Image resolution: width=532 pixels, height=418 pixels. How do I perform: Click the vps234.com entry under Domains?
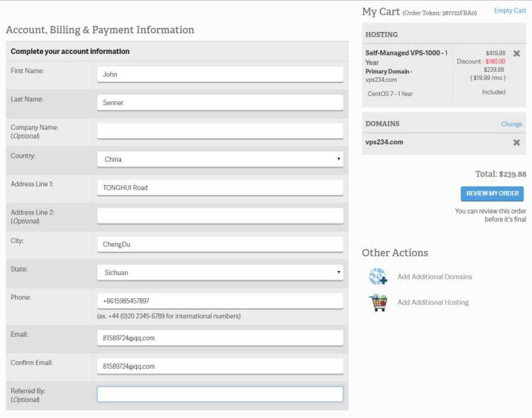pyautogui.click(x=384, y=142)
